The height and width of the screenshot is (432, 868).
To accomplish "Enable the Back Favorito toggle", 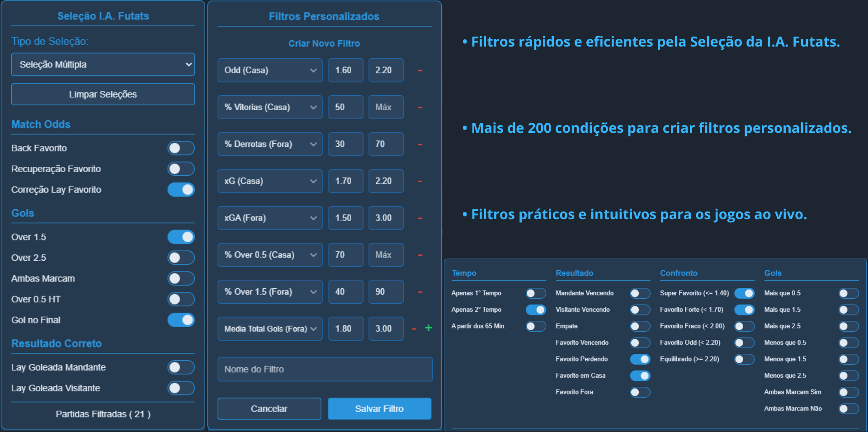I will [x=181, y=148].
